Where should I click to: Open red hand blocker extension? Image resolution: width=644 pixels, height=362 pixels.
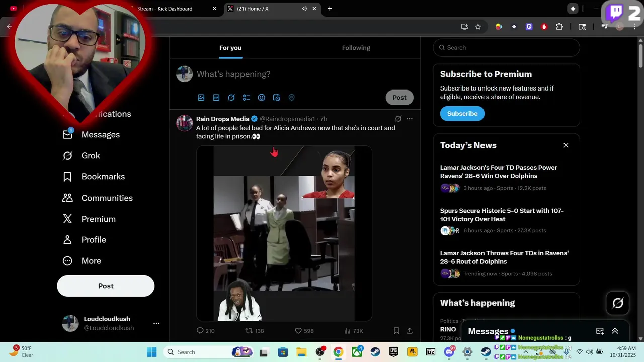tap(544, 27)
